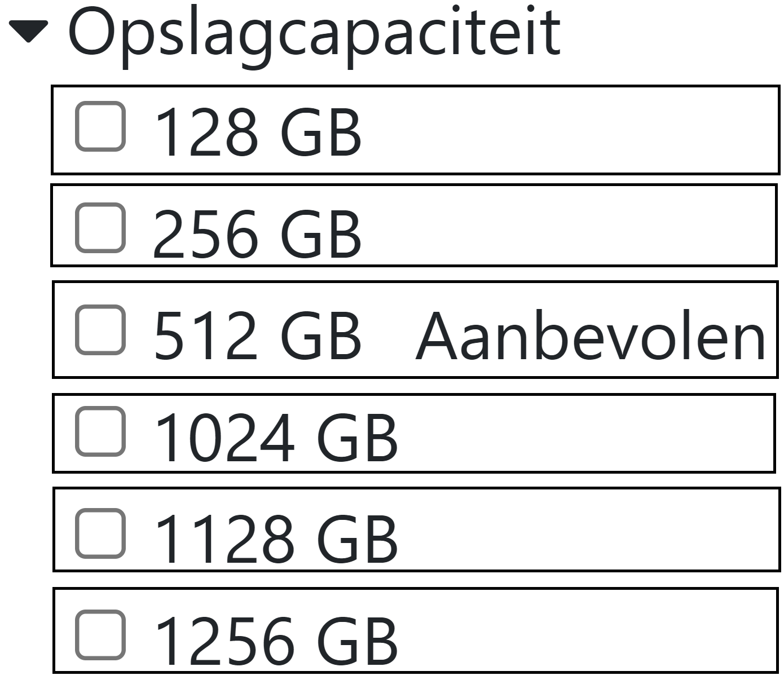
Task: Check the 512 GB checkbox
Action: (x=100, y=330)
